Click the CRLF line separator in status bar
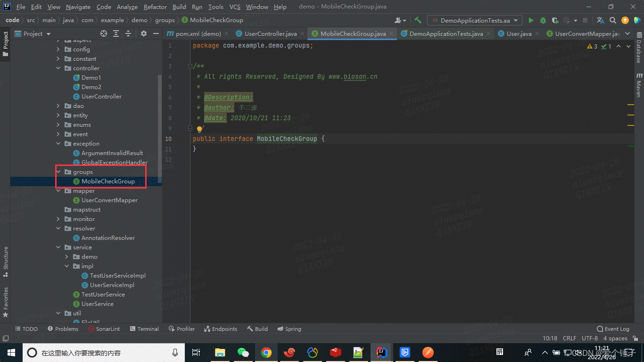Screen dimensions: 644x362 [570, 338]
